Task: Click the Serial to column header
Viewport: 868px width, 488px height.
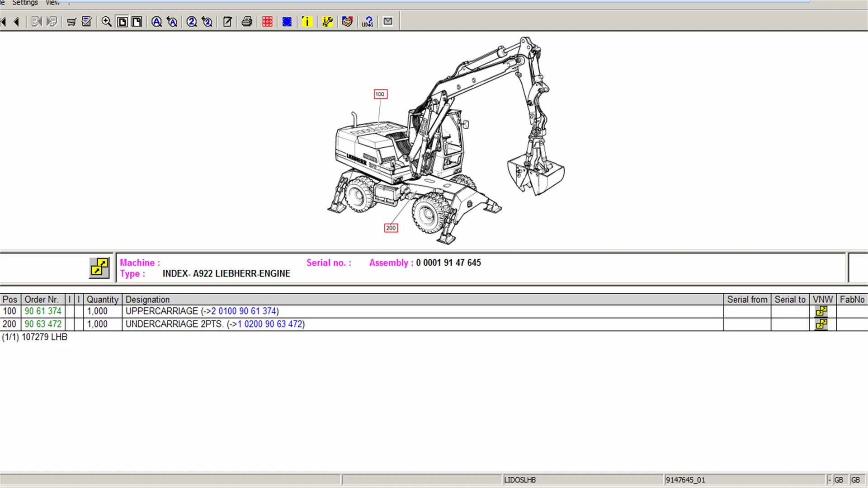Action: 790,300
